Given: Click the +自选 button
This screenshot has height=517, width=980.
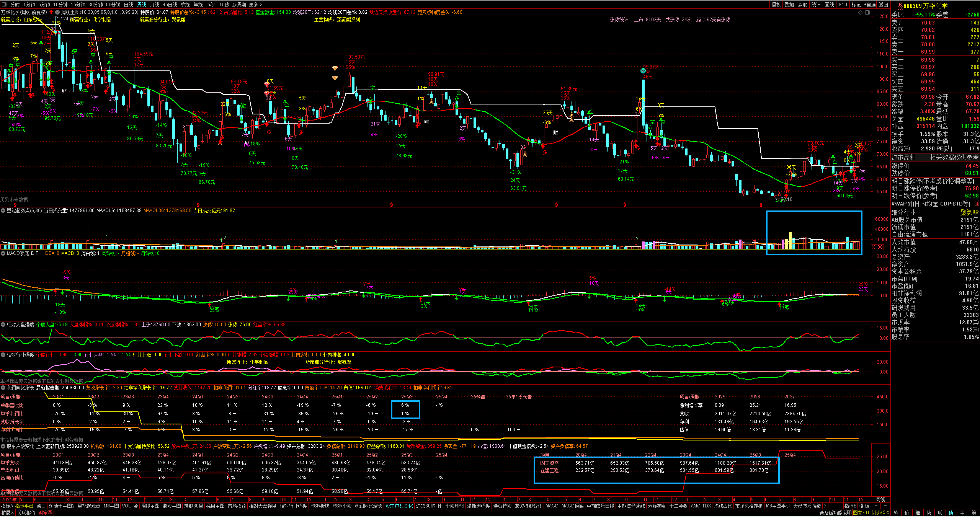Looking at the screenshot, I should [x=870, y=5].
